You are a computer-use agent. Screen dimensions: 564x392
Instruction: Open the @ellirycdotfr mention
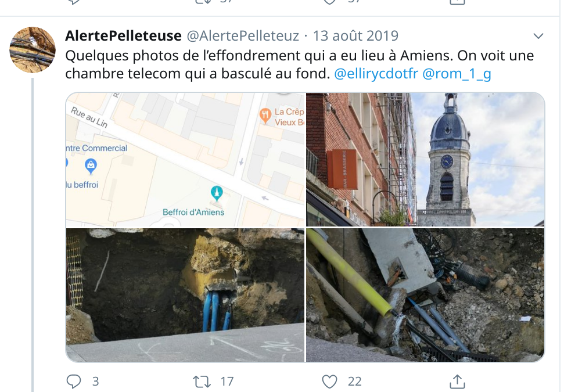[376, 73]
